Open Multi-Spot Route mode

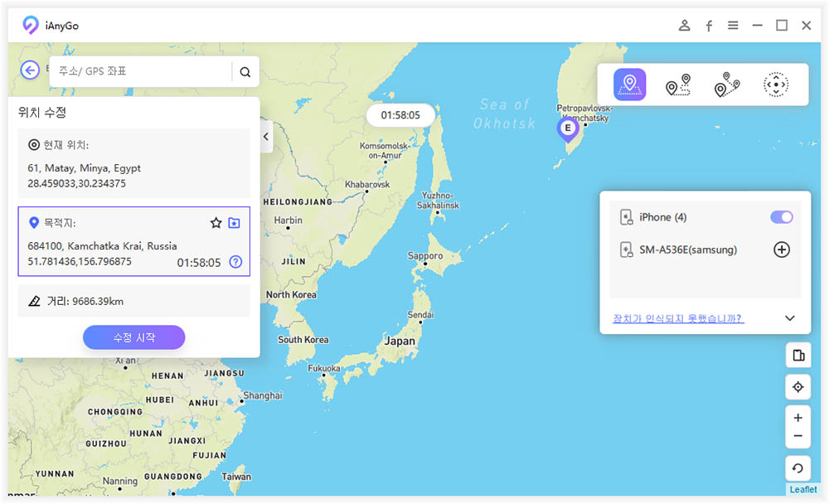click(727, 84)
